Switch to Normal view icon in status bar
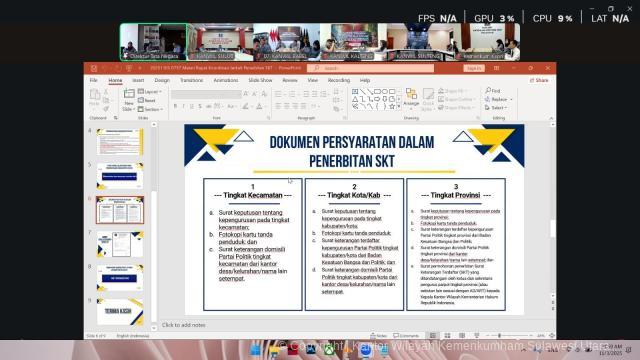The image size is (640, 360). [433, 336]
